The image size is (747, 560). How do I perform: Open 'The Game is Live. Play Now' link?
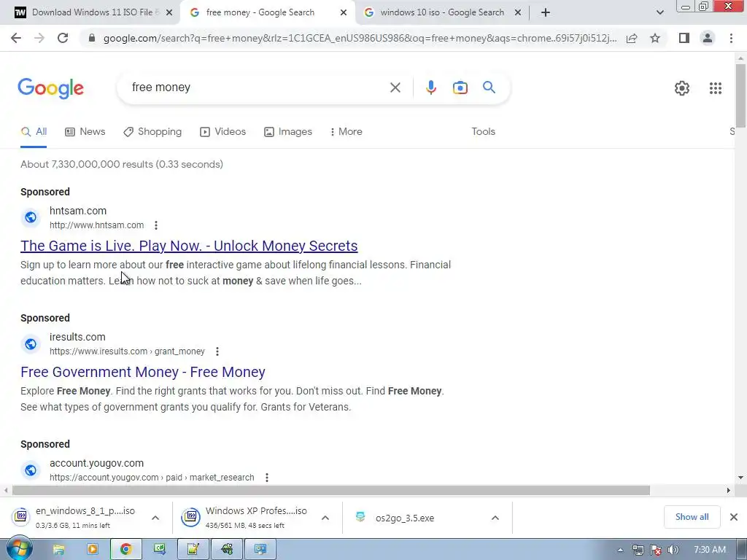(189, 246)
